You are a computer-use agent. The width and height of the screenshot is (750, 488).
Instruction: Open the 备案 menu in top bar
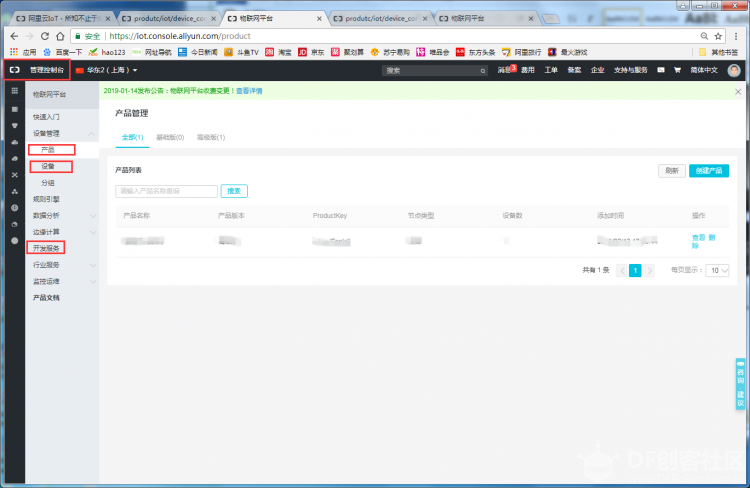tap(574, 70)
